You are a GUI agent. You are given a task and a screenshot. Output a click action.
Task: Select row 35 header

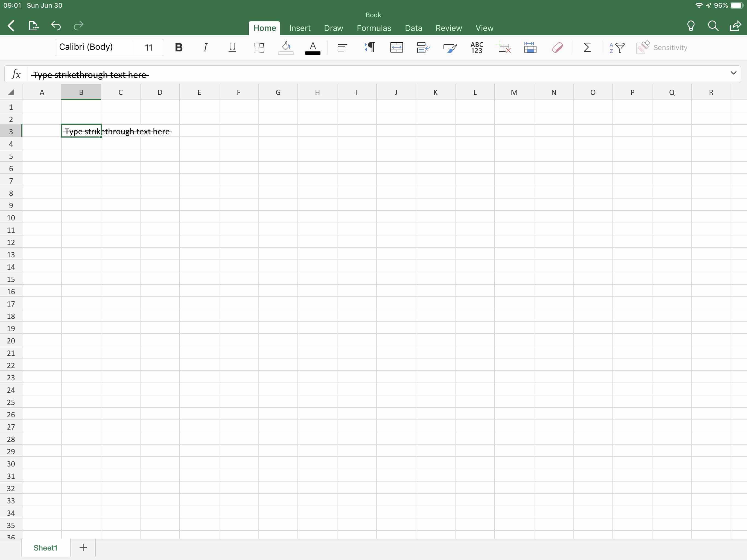[x=11, y=525]
